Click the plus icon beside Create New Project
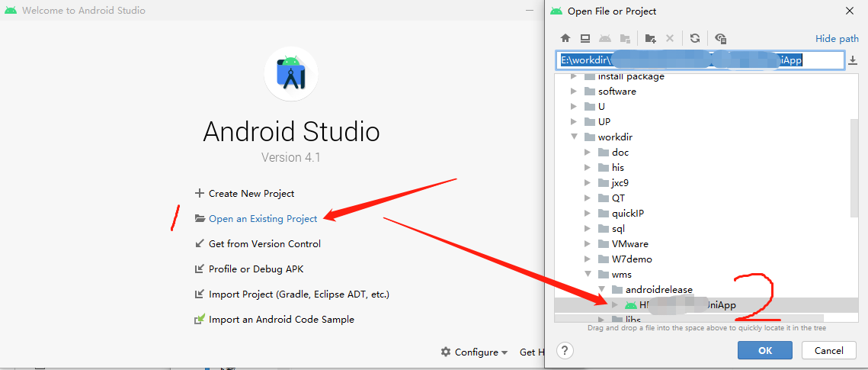The image size is (868, 370). [x=200, y=193]
